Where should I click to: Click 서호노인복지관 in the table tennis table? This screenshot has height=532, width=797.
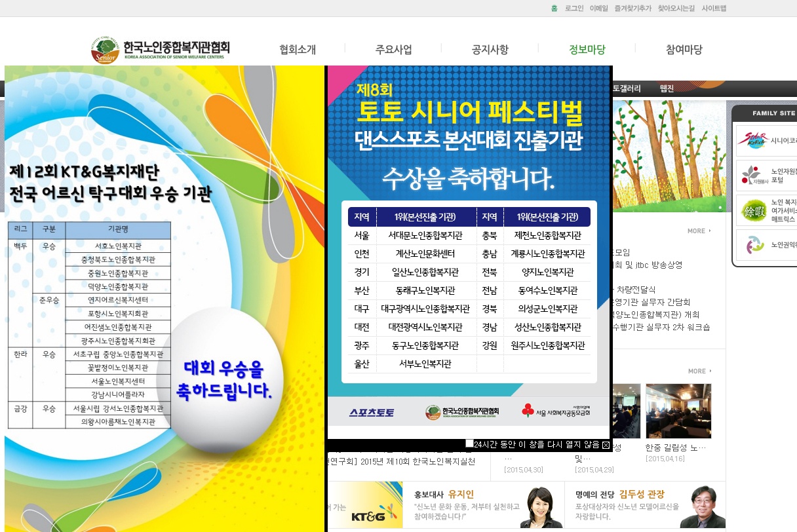coord(118,246)
